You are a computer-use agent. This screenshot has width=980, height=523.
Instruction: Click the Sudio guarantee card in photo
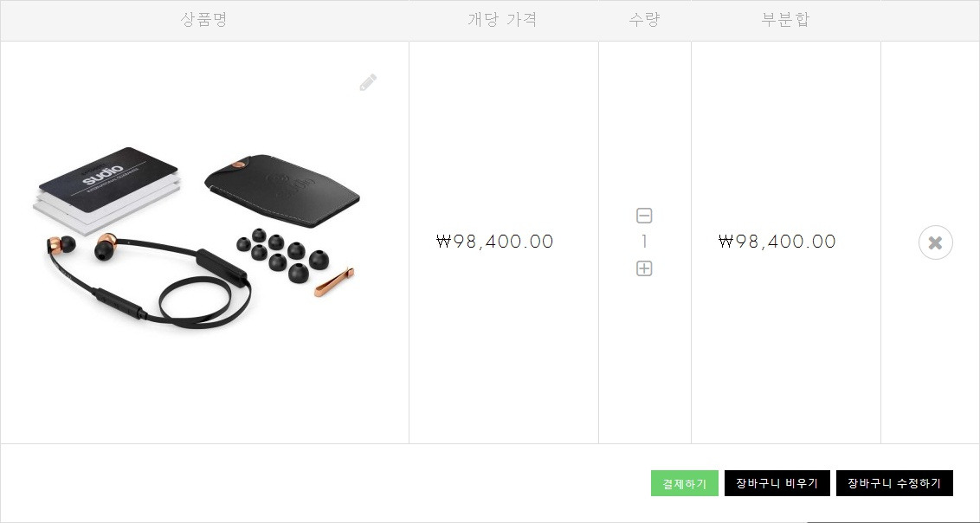[x=107, y=187]
